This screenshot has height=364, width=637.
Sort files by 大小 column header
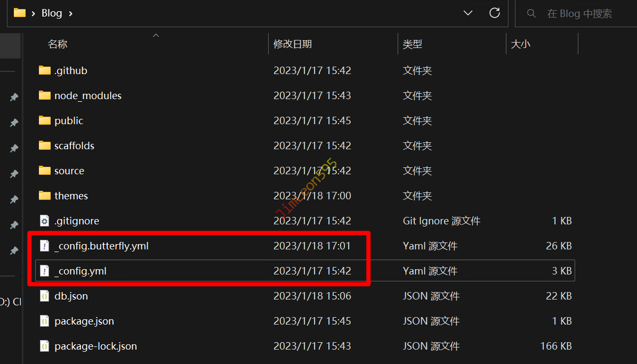520,44
